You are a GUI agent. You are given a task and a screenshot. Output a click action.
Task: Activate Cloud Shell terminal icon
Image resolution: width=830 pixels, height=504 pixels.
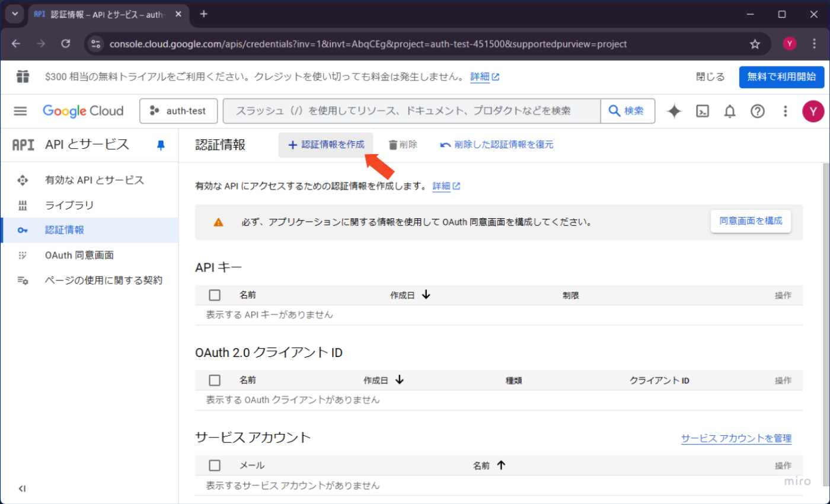(x=703, y=111)
